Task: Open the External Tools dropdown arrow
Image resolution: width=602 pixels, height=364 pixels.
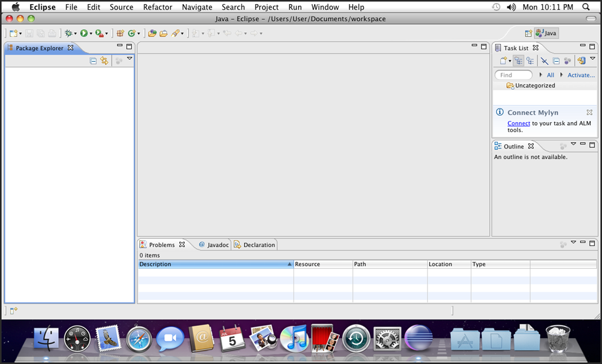Action: coord(107,33)
